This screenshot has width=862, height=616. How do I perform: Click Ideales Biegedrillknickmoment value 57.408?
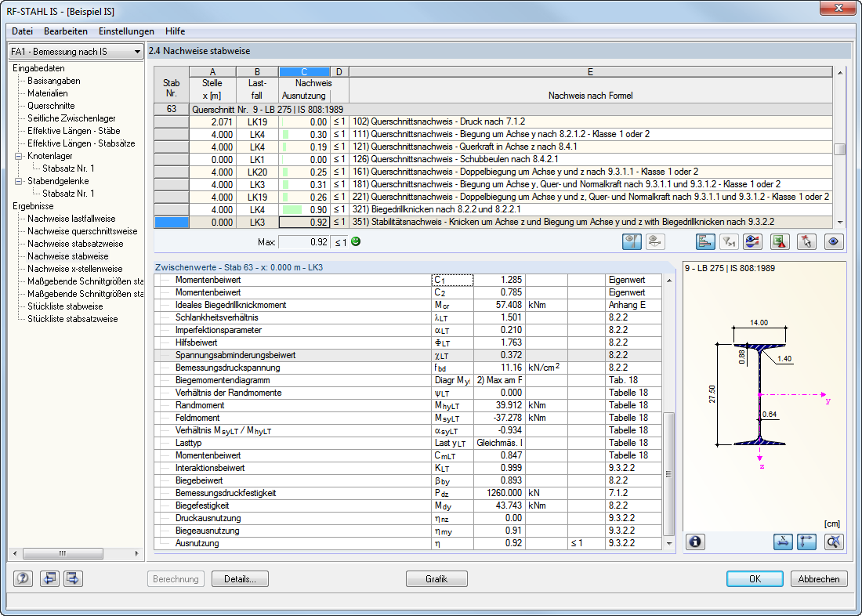coord(499,305)
